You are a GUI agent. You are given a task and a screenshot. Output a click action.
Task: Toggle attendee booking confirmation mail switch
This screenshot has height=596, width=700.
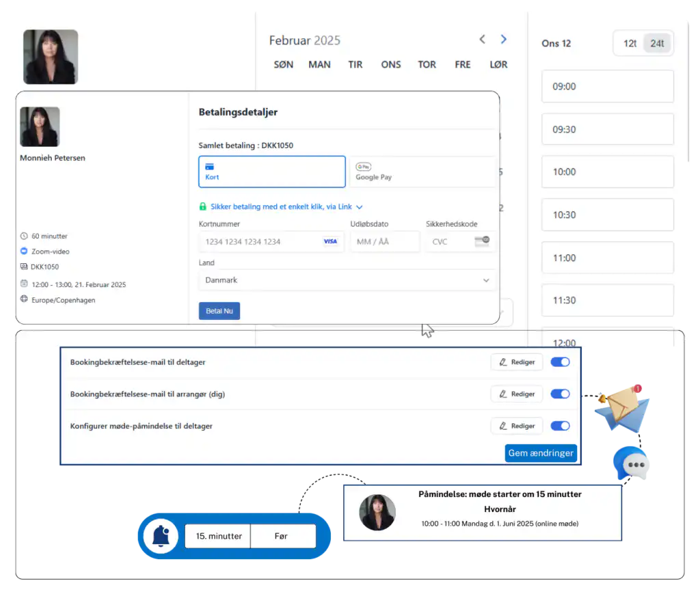pos(560,362)
